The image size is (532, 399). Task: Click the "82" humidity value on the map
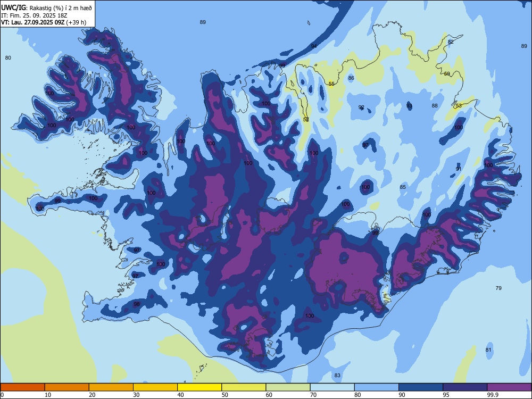pos(451,41)
